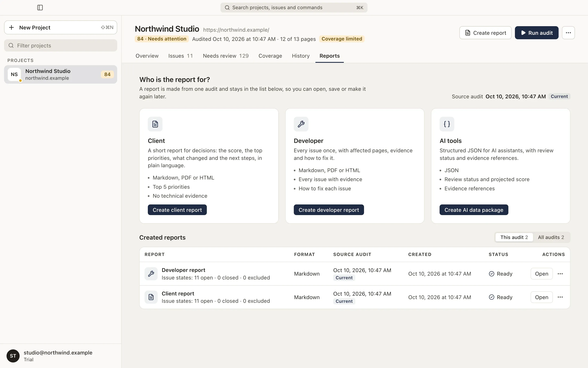Click the Developer card wrench icon

pos(301,124)
